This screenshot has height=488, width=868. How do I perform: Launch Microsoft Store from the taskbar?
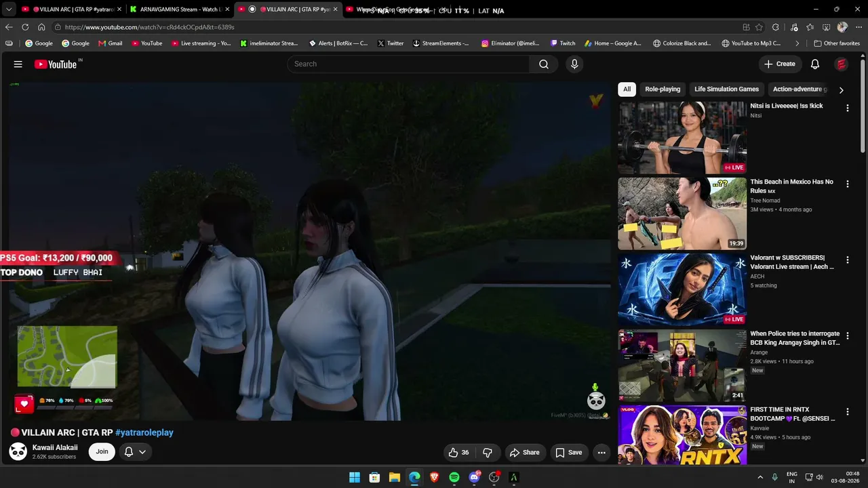coord(374,477)
